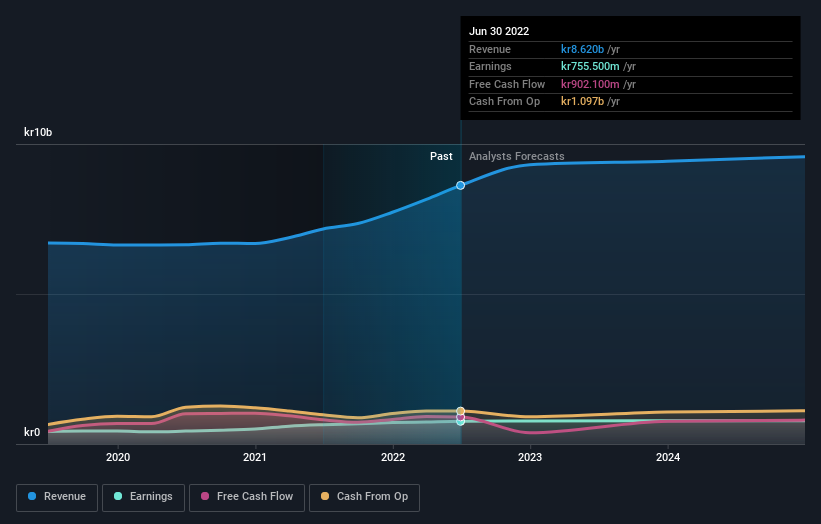Click the Cash From Op label in tooltip
The width and height of the screenshot is (821, 524).
tap(504, 102)
